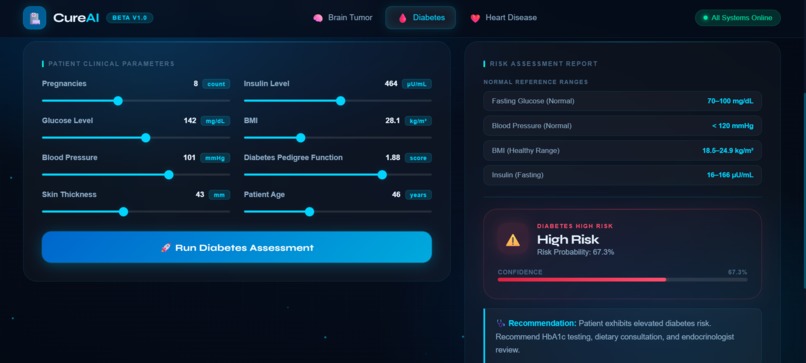This screenshot has height=363, width=806.
Task: Adjust the Pregnancies slider handle
Action: (x=118, y=101)
